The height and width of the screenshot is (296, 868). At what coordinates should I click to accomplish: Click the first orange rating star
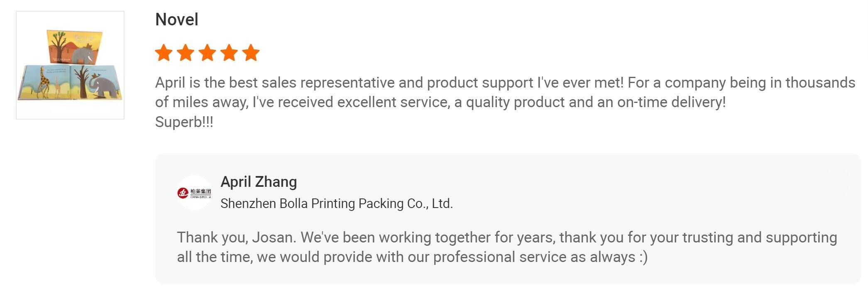[164, 53]
